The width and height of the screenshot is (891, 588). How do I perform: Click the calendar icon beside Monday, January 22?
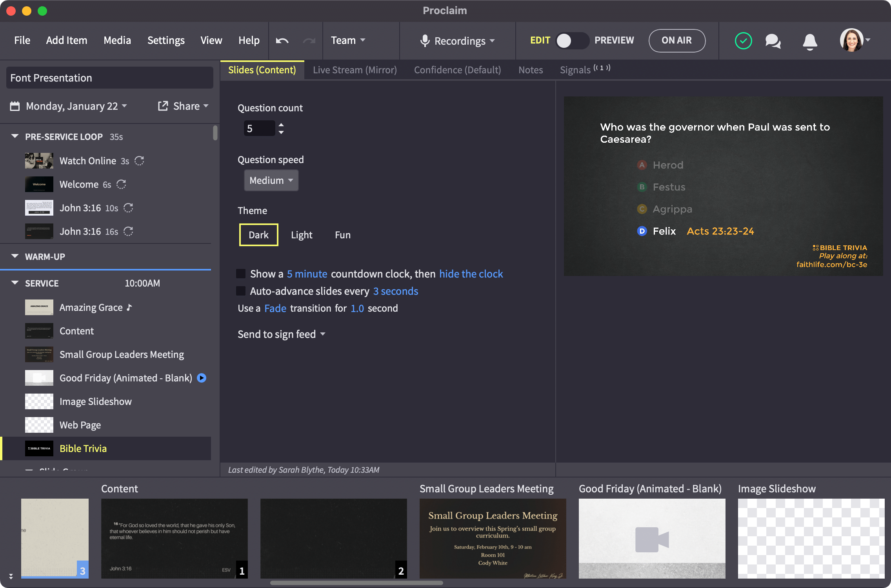15,106
